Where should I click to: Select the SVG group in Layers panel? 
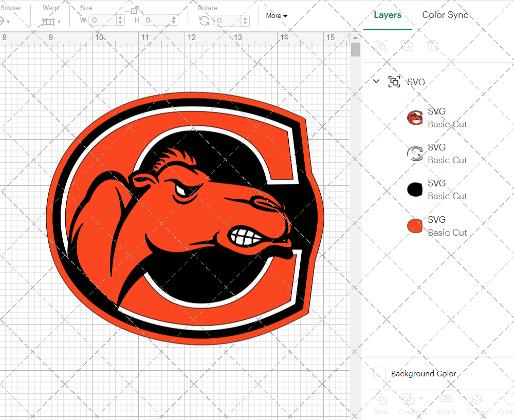pyautogui.click(x=416, y=82)
